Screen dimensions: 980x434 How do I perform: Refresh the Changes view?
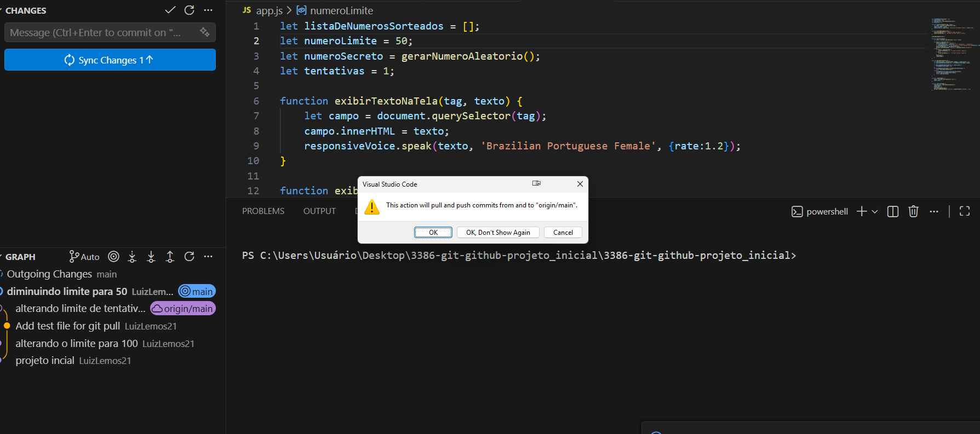pyautogui.click(x=190, y=10)
